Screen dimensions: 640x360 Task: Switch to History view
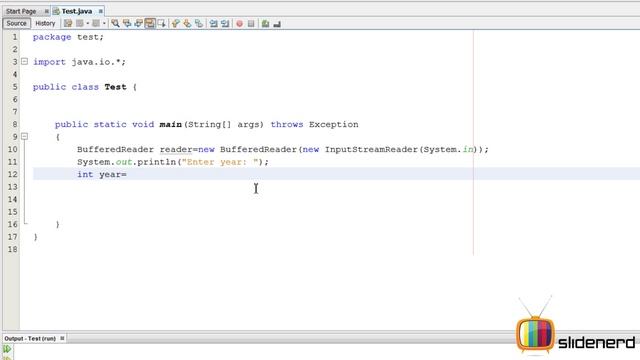(x=45, y=24)
